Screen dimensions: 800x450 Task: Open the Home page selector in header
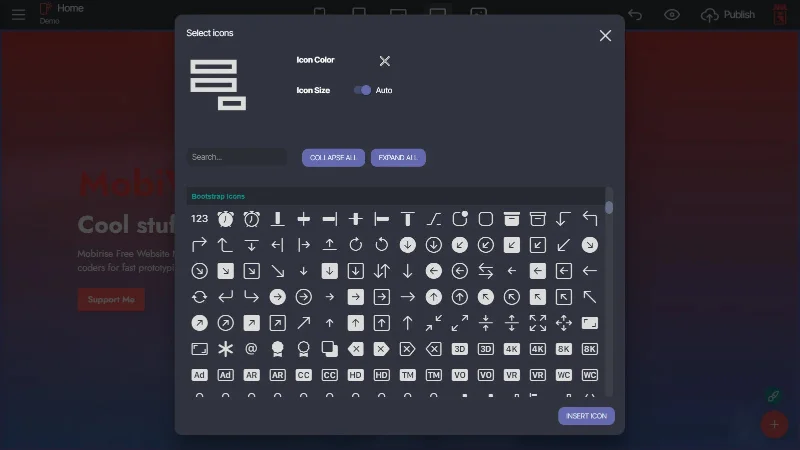click(x=62, y=13)
